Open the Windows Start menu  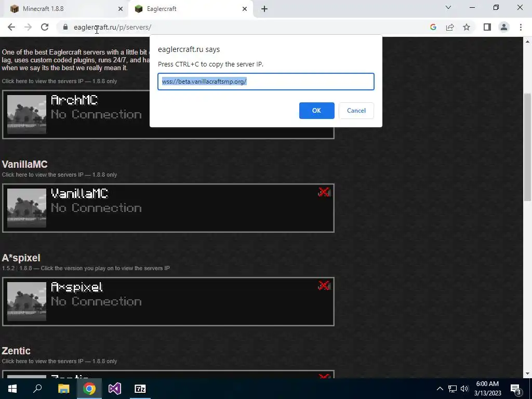pyautogui.click(x=12, y=389)
